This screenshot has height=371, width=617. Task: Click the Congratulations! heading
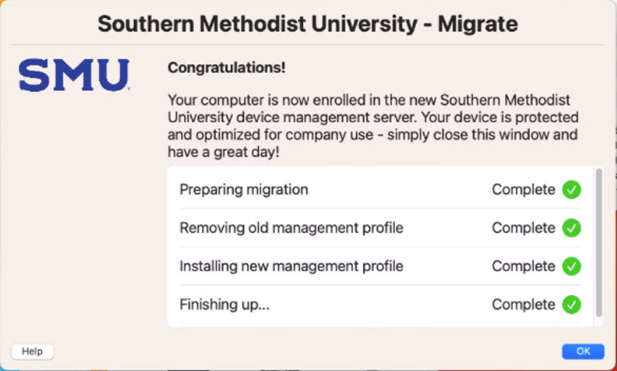[x=227, y=68]
